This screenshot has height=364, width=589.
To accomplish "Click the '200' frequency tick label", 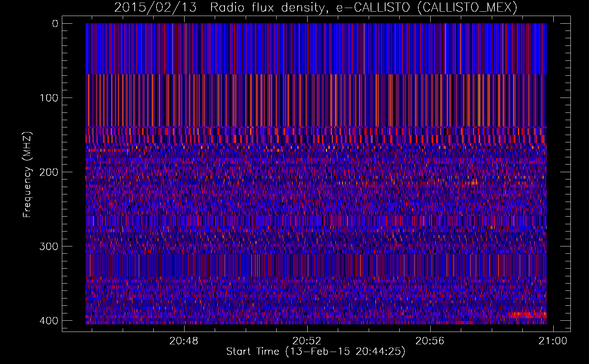I will 48,172.
